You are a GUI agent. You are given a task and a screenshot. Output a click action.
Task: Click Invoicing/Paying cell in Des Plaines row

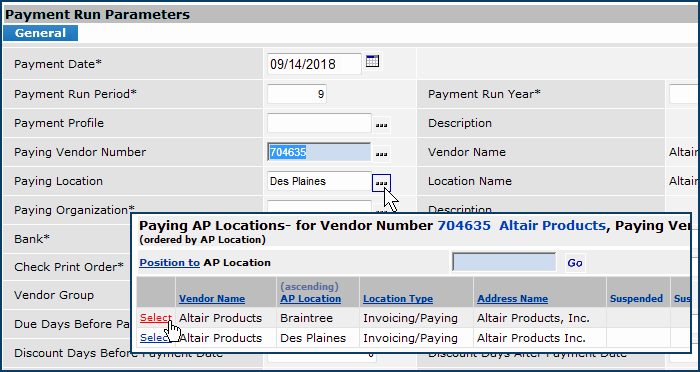(x=410, y=338)
